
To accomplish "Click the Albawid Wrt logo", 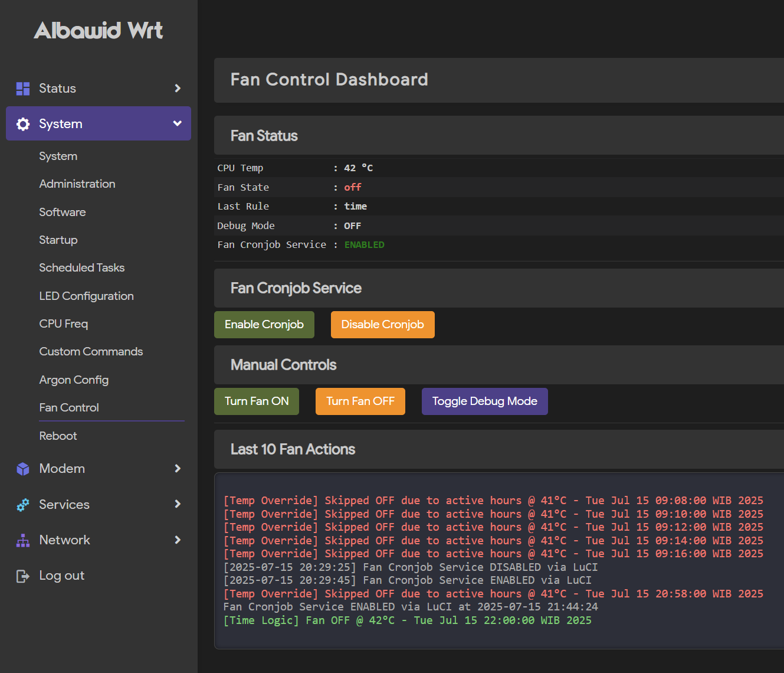I will (99, 30).
